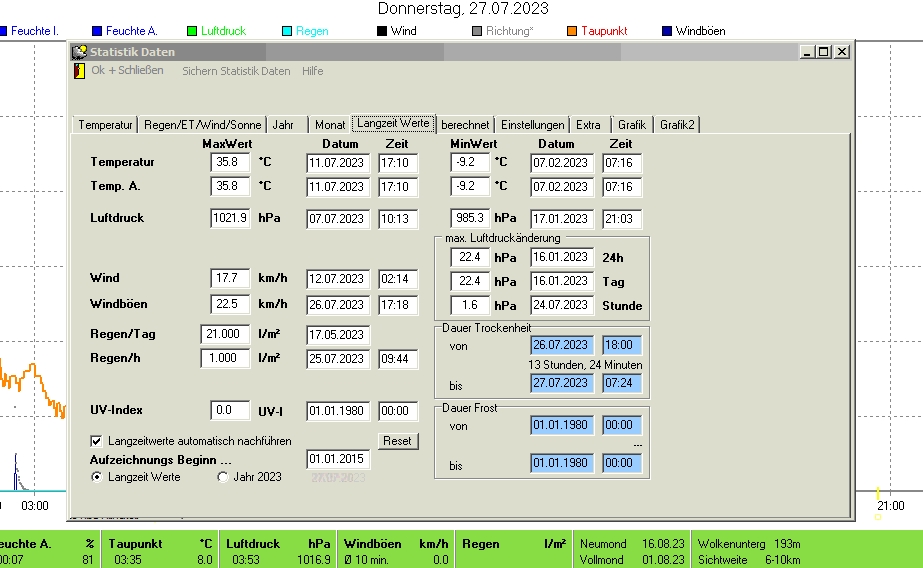Open the Einstellungen tab
This screenshot has width=923, height=568.
tap(532, 125)
